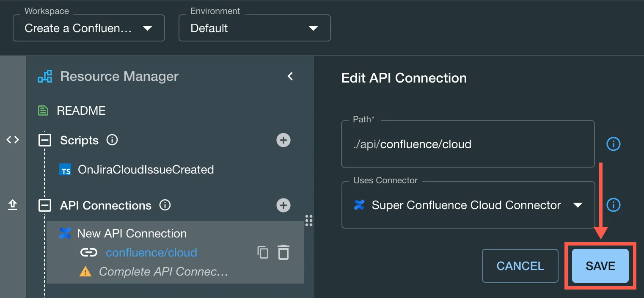The height and width of the screenshot is (298, 644).
Task: Click the CANCEL button
Action: click(520, 266)
